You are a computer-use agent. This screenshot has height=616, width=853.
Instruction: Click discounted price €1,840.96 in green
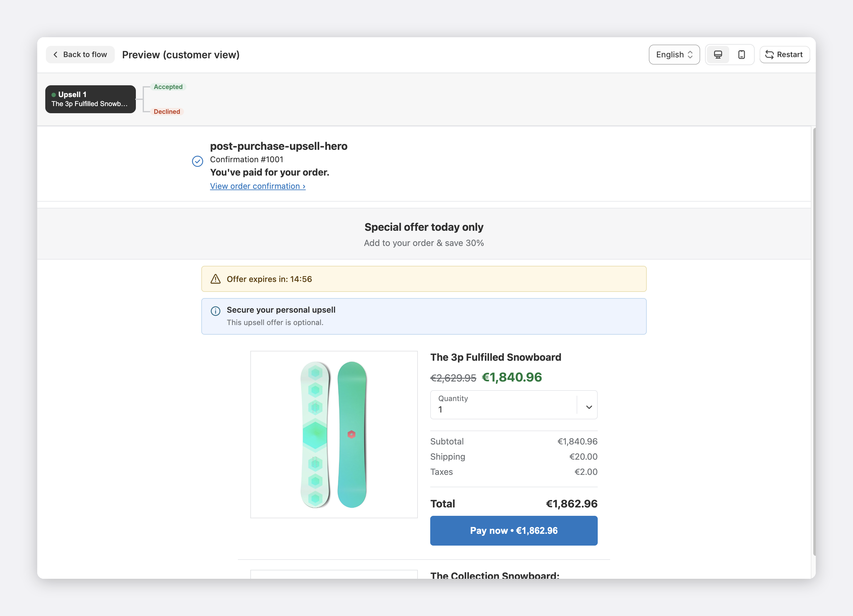coord(512,377)
